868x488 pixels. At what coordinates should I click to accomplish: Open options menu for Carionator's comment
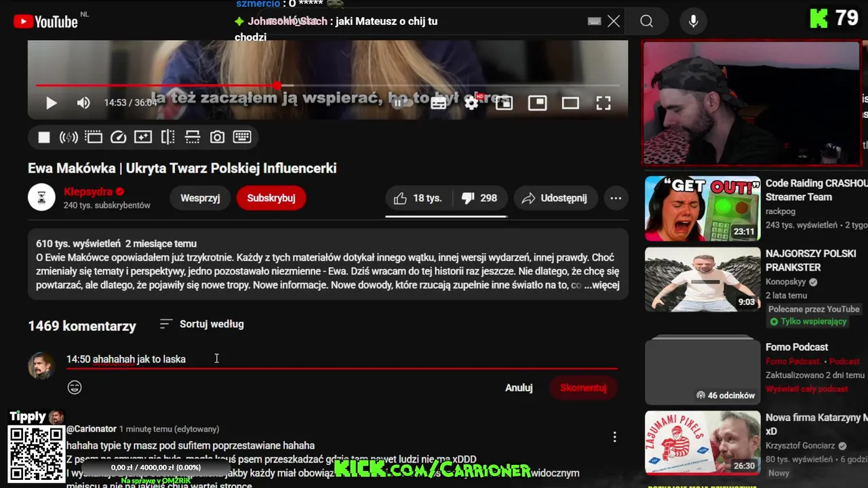coord(614,437)
